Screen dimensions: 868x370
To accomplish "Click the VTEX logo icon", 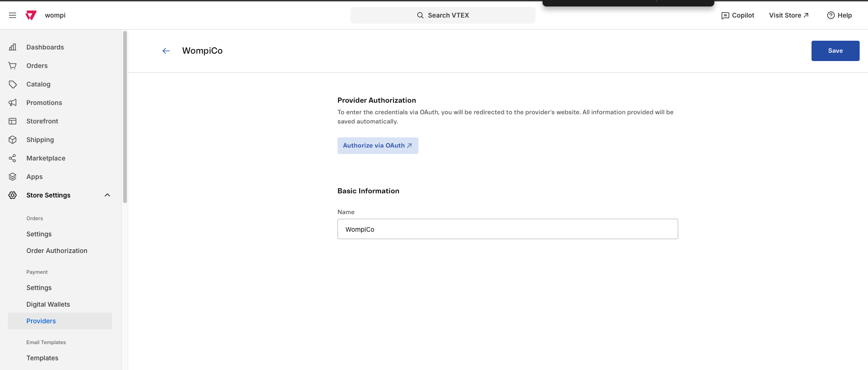I will (x=31, y=15).
